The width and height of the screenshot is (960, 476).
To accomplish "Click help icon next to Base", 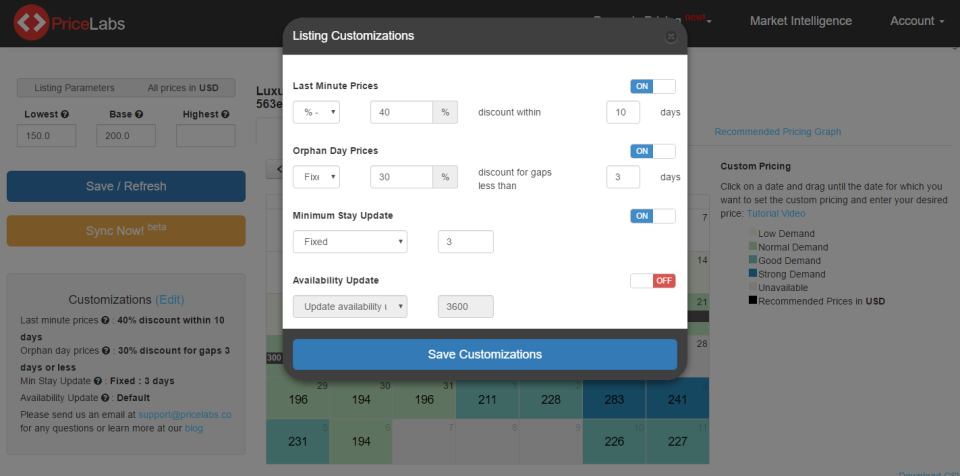I will point(139,115).
